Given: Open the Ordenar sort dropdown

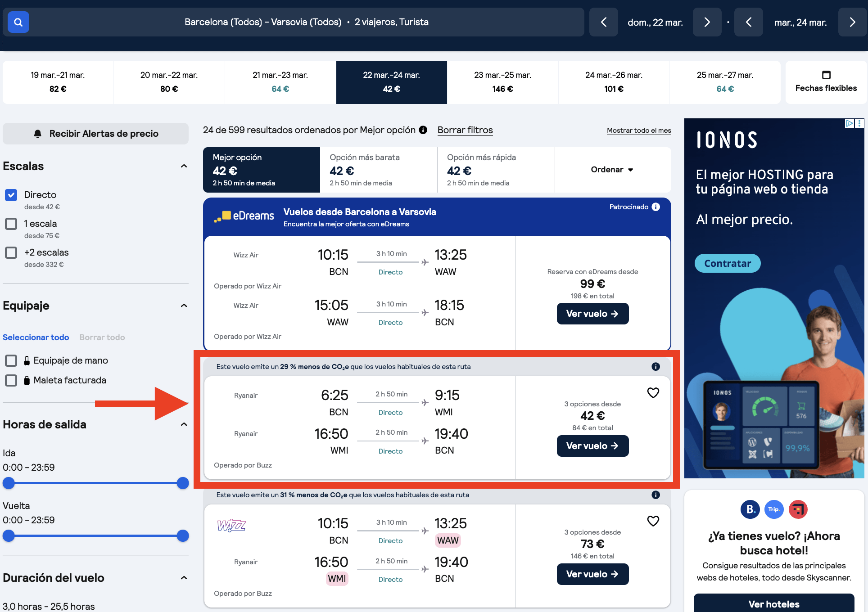Looking at the screenshot, I should tap(612, 170).
